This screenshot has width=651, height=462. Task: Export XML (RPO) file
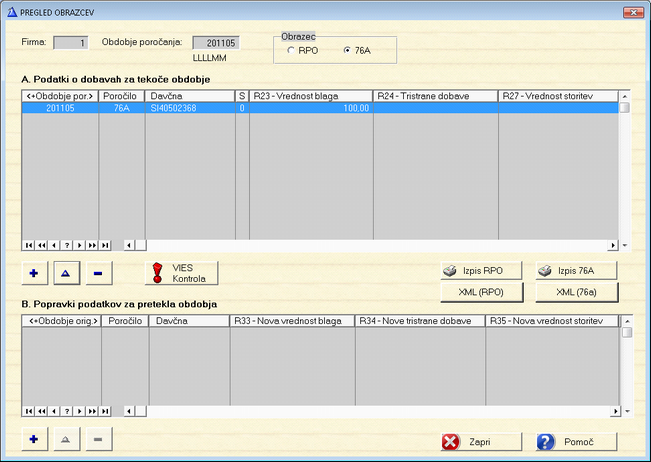(482, 292)
